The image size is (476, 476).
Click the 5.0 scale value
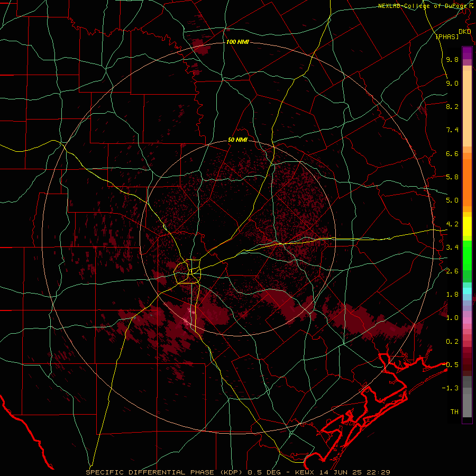pos(452,200)
